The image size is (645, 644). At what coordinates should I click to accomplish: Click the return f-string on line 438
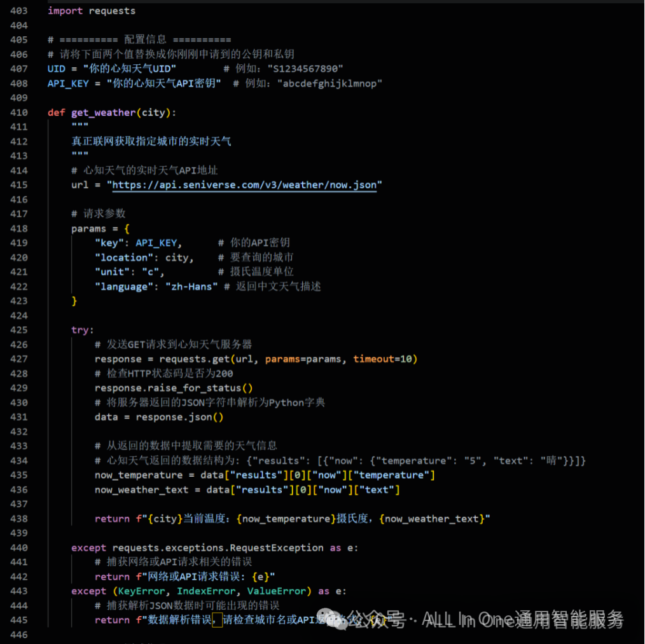click(x=292, y=519)
